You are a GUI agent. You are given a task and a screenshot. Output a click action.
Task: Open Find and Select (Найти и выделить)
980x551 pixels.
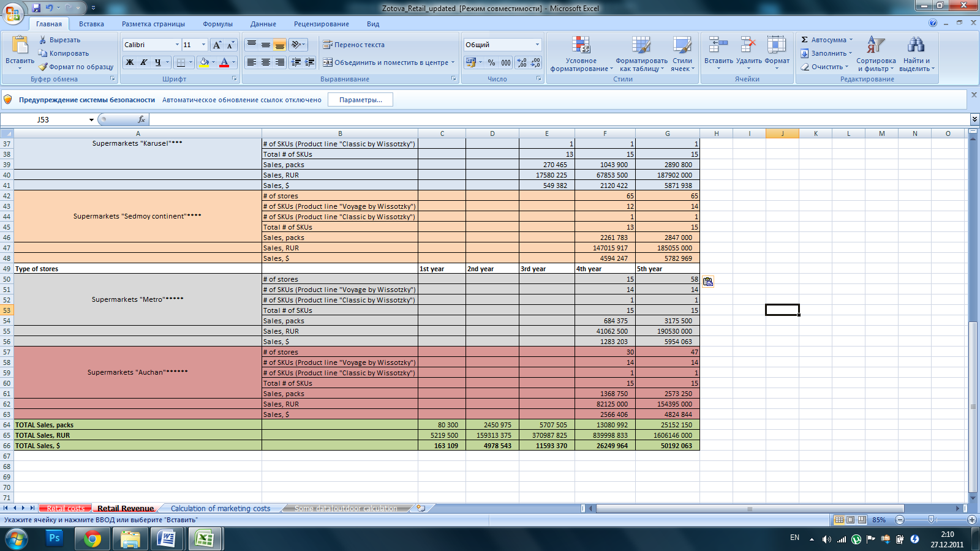coord(916,54)
